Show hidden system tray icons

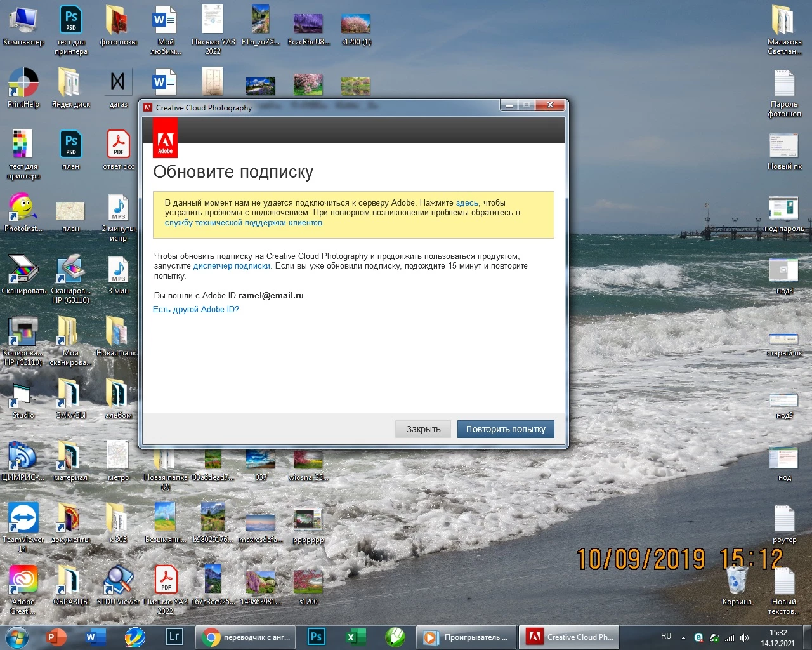click(683, 637)
